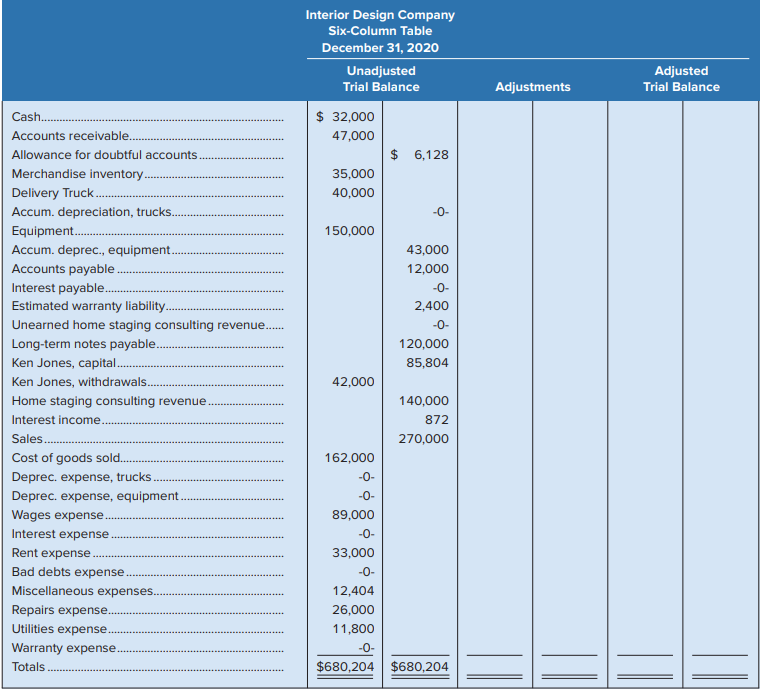Click the 'Adjustments' column header

coord(533,87)
